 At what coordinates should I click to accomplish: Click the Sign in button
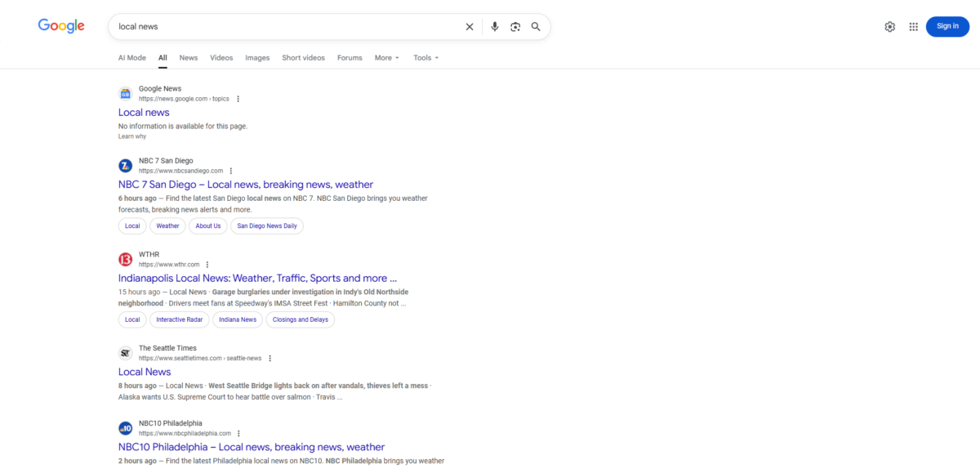tap(947, 26)
